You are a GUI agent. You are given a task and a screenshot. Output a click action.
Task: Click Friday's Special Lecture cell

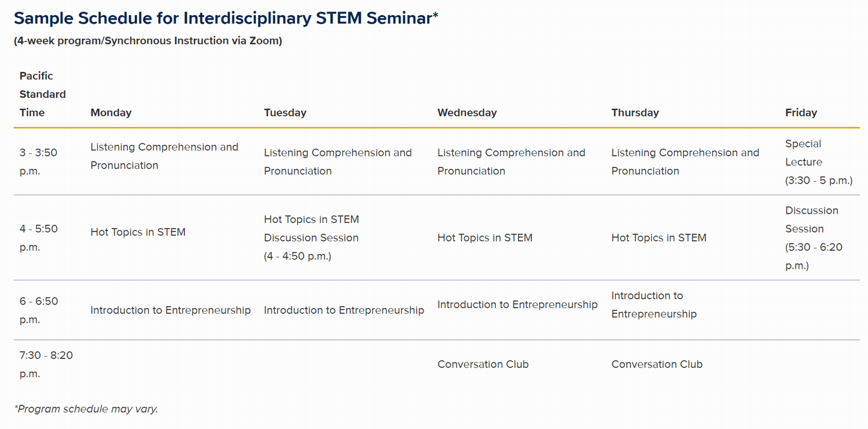click(819, 162)
